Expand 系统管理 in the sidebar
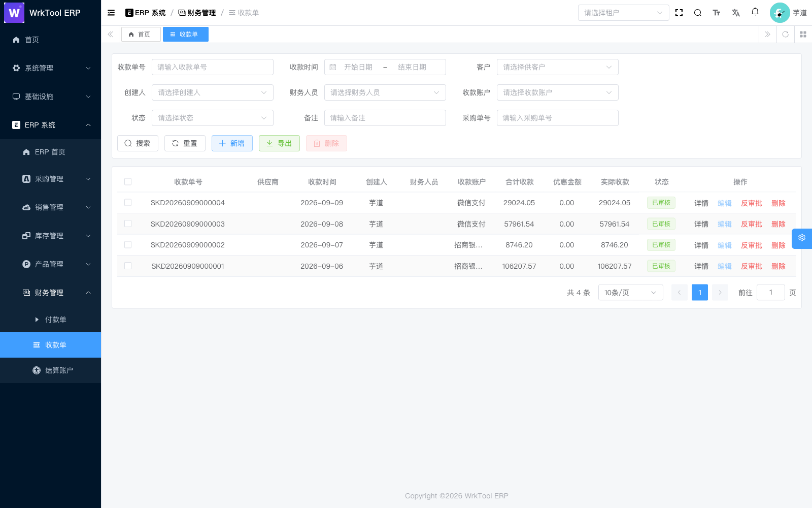 [x=50, y=68]
